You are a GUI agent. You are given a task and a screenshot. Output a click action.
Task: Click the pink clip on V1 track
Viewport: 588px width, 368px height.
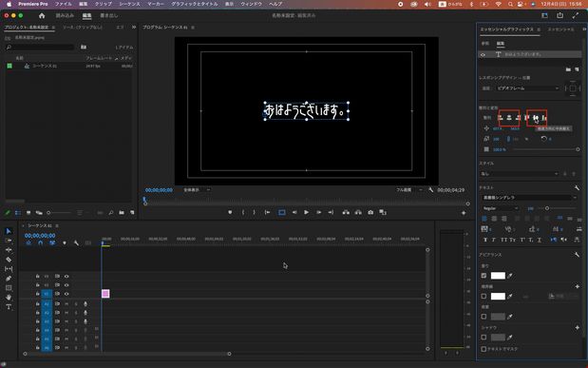point(105,294)
